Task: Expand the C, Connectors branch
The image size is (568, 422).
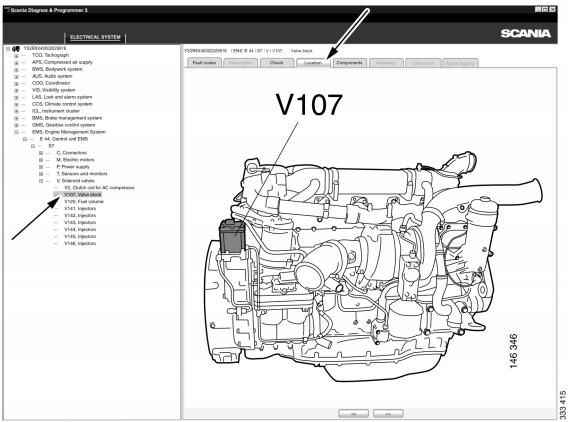Action: (x=41, y=153)
